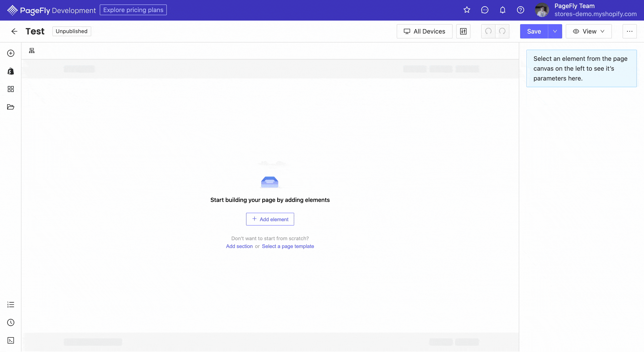
Task: Click the Unpublished status badge
Action: pyautogui.click(x=72, y=31)
